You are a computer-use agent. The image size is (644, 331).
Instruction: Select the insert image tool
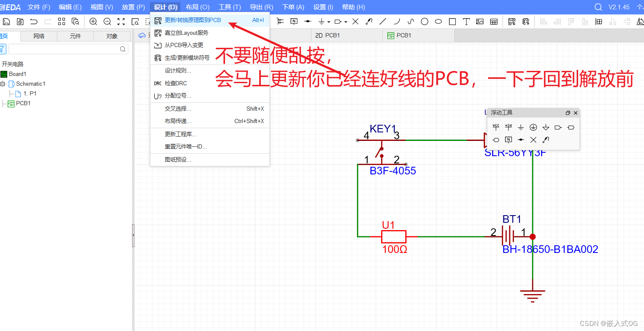click(x=480, y=22)
